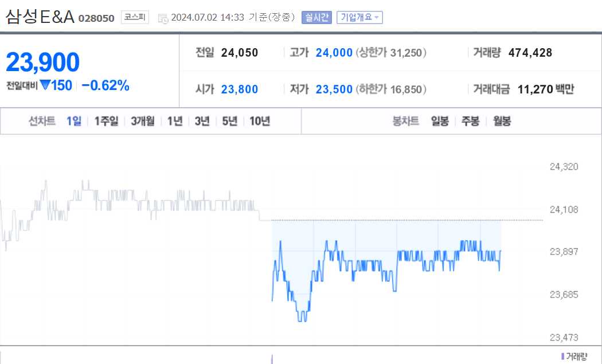The height and width of the screenshot is (364, 602).
Task: Click the 거래량 legend under the chart
Action: [x=574, y=357]
